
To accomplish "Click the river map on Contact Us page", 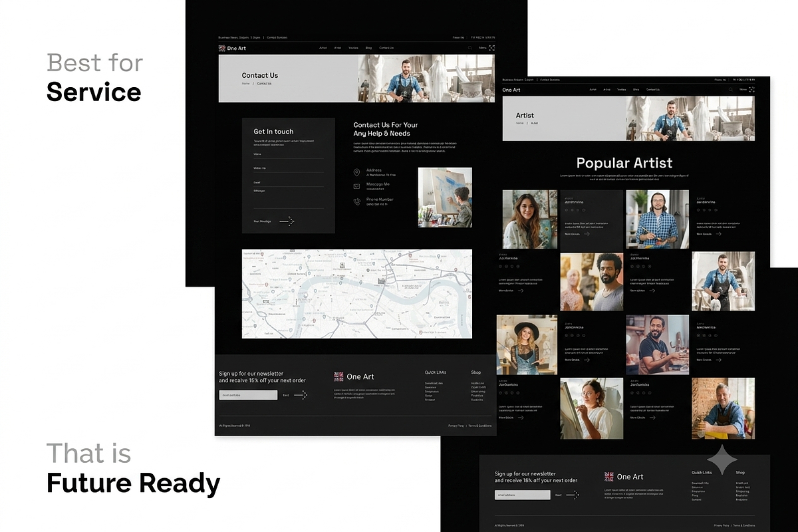I will click(357, 294).
